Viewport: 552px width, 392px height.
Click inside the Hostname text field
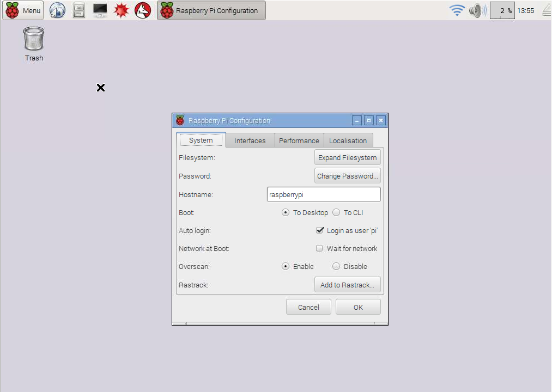pos(323,194)
